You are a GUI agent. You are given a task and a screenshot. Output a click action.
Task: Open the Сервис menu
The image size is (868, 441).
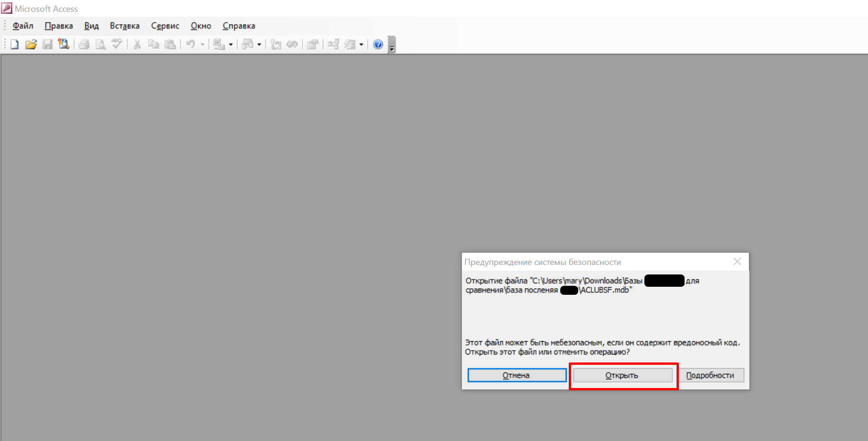coord(165,26)
